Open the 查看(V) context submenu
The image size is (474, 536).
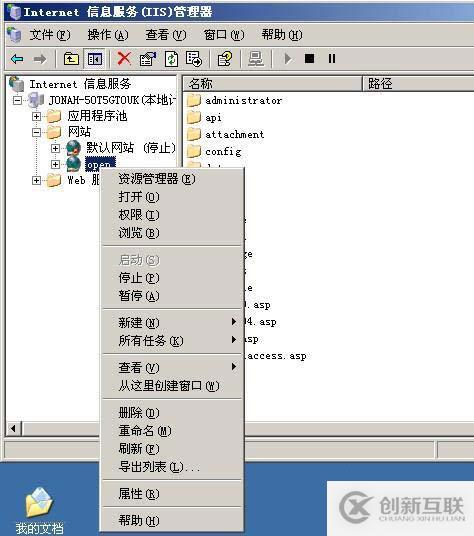click(x=173, y=367)
